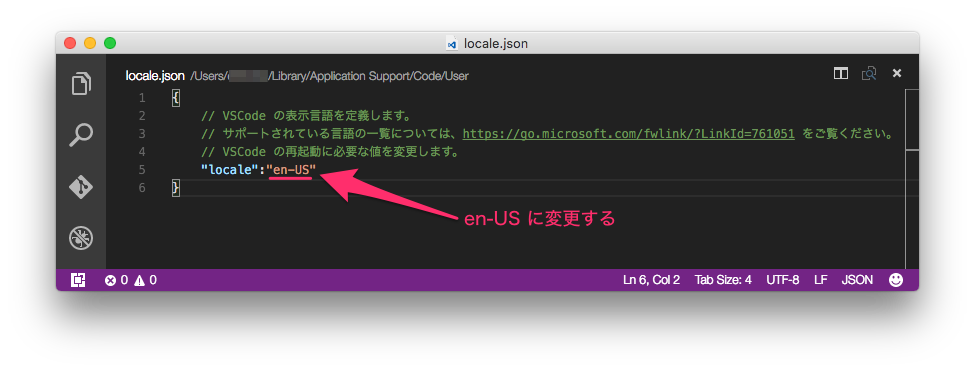Click the closing brace on line 6
975x371 pixels.
175,187
